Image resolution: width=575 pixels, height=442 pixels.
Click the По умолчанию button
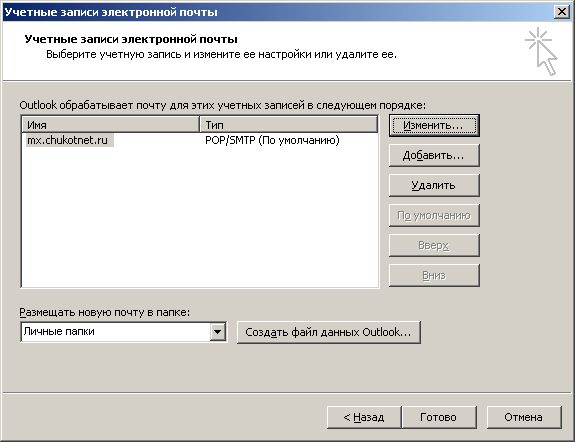[434, 215]
